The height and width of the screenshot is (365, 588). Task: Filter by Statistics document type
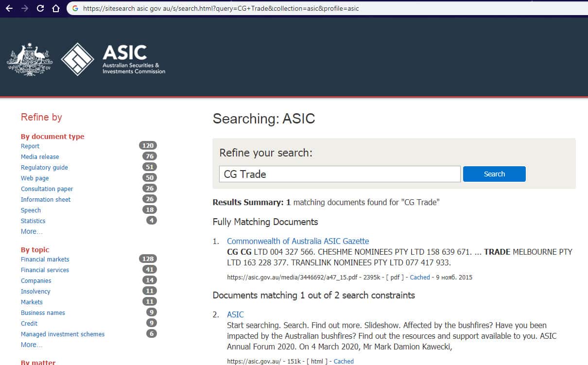33,221
